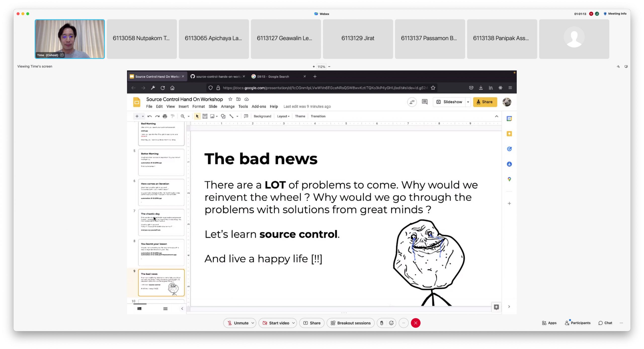Zoom out shared screen with minus
Image resolution: width=644 pixels, height=349 pixels.
pyautogui.click(x=329, y=67)
